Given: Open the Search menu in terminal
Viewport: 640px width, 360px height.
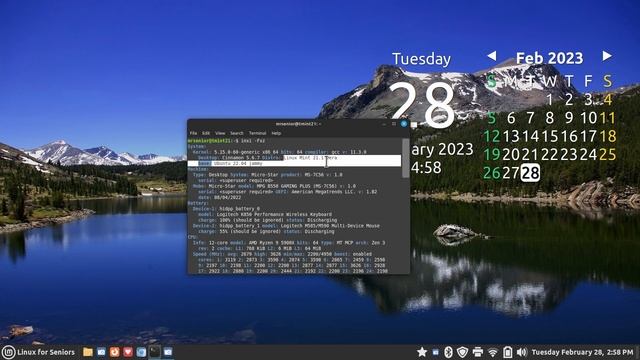Looking at the screenshot, I should [236, 133].
